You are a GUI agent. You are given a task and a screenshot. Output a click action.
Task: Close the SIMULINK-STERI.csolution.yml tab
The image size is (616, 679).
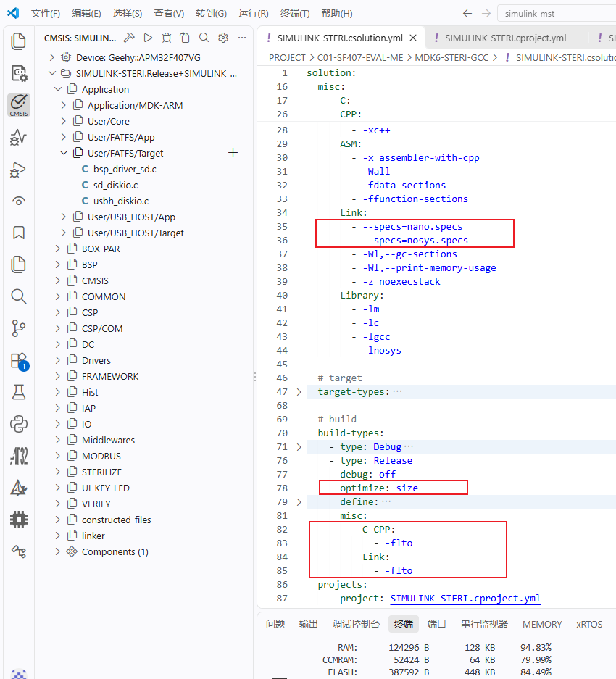pyautogui.click(x=413, y=38)
